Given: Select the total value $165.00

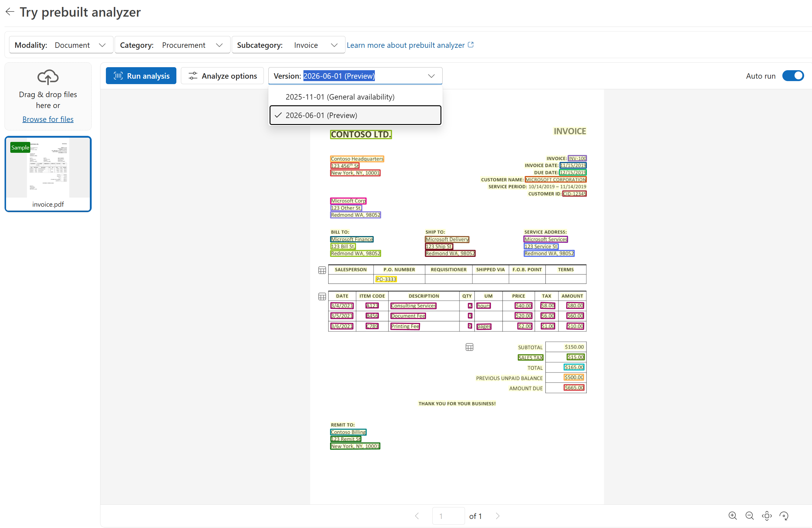Looking at the screenshot, I should pos(574,368).
